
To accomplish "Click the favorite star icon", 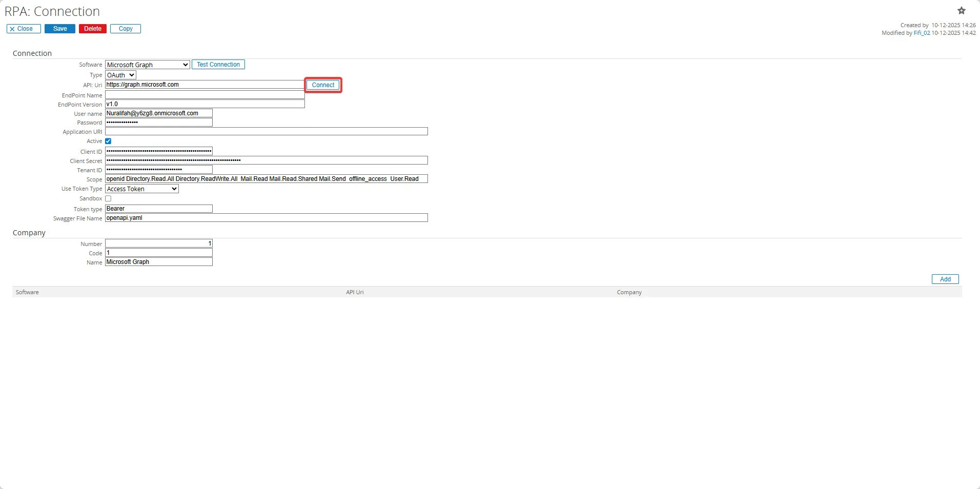I will 961,11.
